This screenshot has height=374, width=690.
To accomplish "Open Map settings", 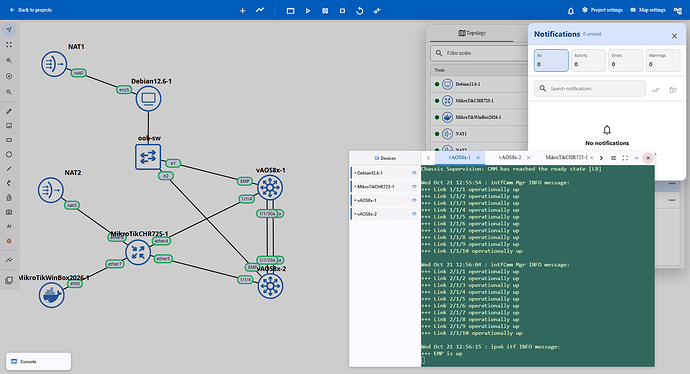I will point(648,10).
